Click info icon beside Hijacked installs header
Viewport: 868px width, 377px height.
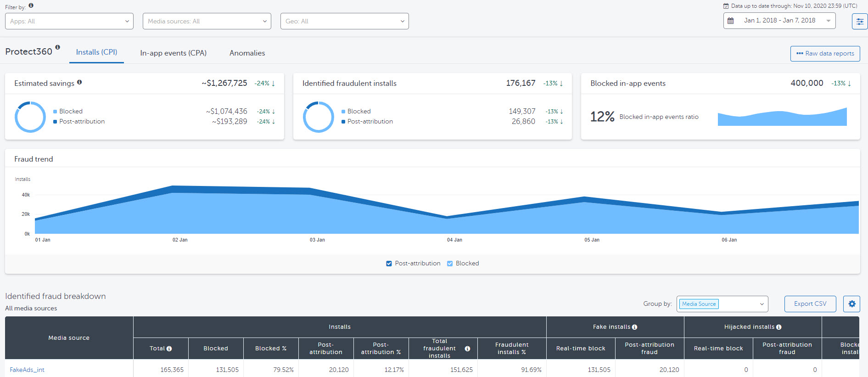coord(778,327)
